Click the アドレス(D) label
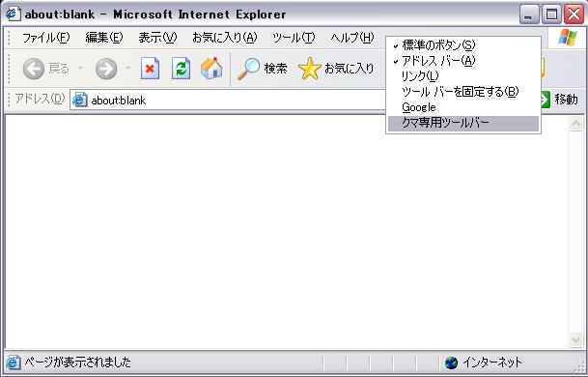This screenshot has height=377, width=588. click(40, 100)
